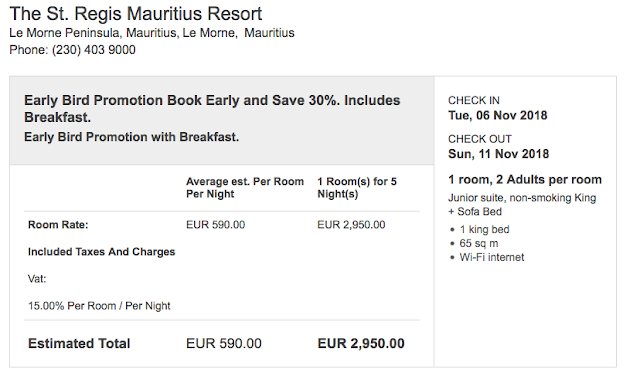Click the Average est. Per Room Per Night header
The image size is (640, 376).
245,187
